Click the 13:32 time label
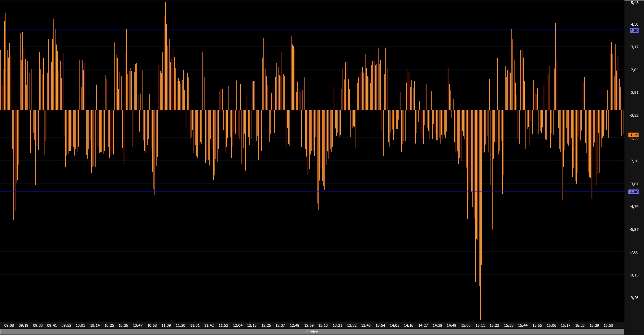This screenshot has width=644, height=335. coord(352,325)
